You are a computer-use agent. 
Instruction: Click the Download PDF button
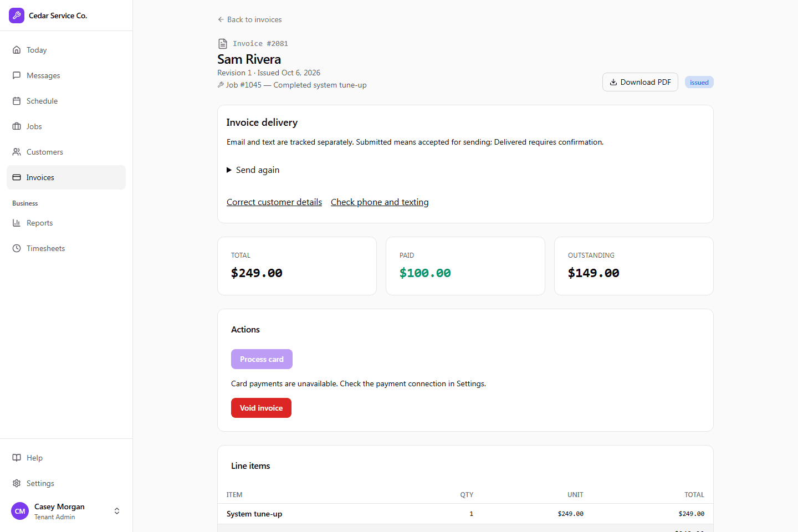coord(640,82)
